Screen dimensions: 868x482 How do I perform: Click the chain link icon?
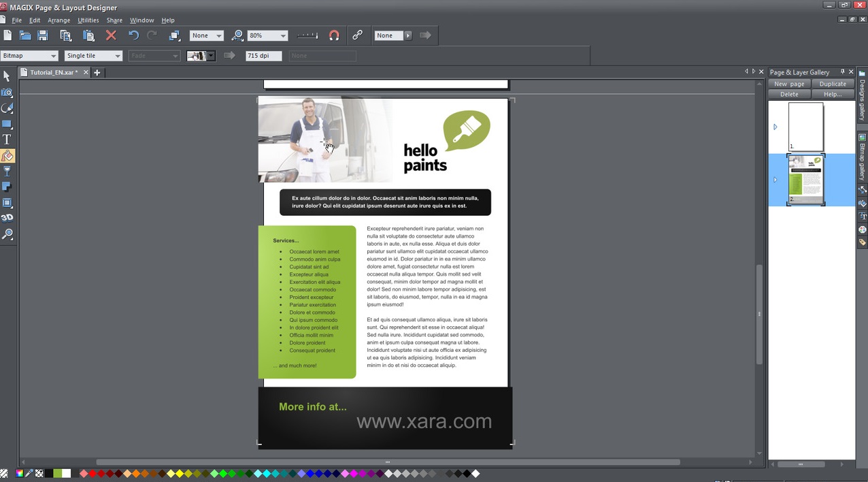[x=357, y=35]
